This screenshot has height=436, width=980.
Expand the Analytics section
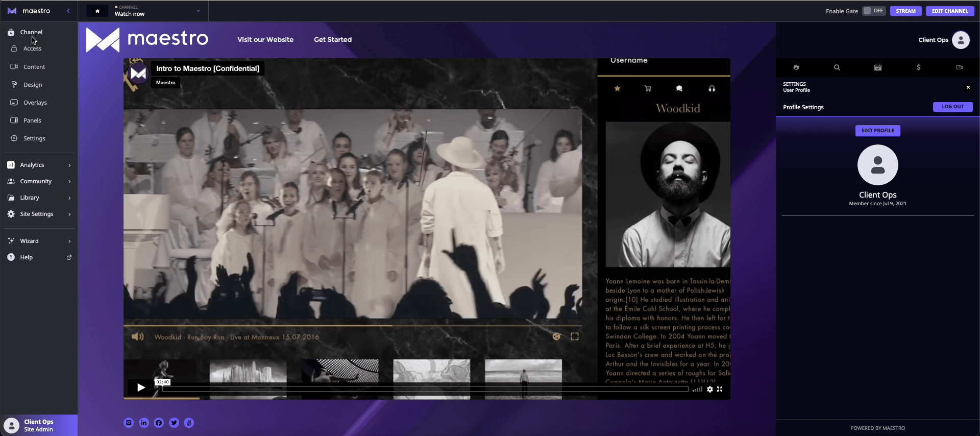[39, 165]
